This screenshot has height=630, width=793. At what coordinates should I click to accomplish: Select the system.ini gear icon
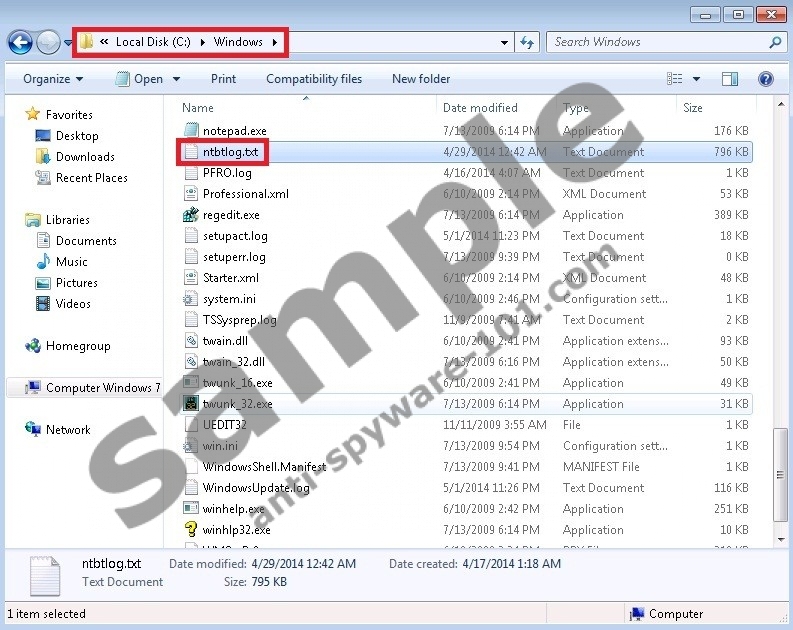(191, 299)
